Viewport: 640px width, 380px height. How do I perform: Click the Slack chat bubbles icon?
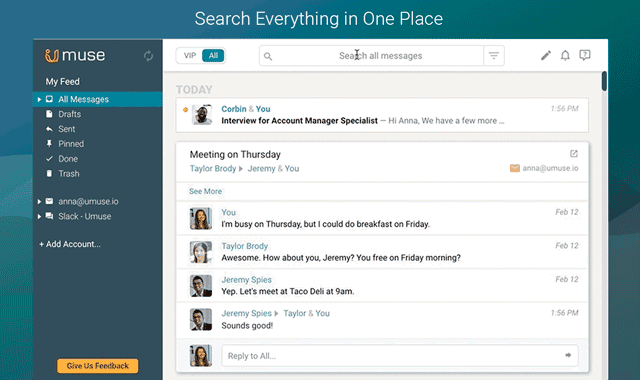49,216
